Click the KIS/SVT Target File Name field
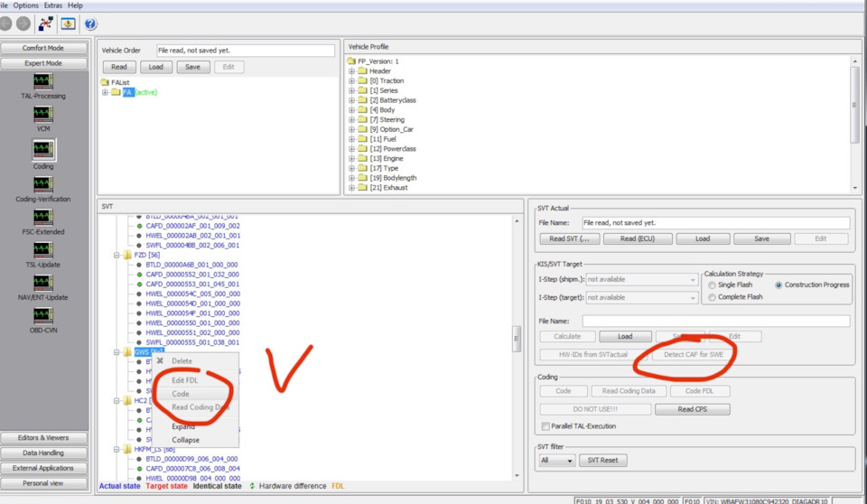 tap(716, 321)
